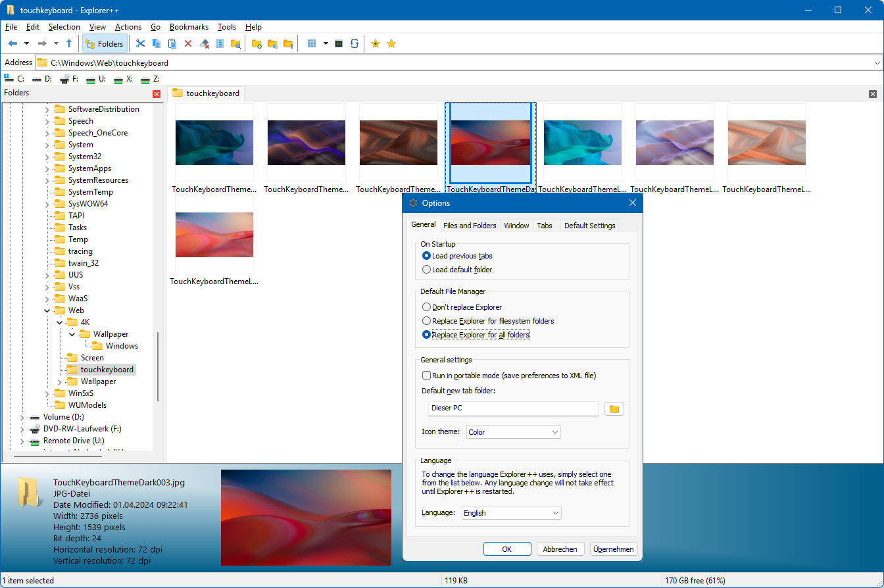Click the Cut scissors toolbar icon
The image size is (884, 588).
tap(140, 43)
